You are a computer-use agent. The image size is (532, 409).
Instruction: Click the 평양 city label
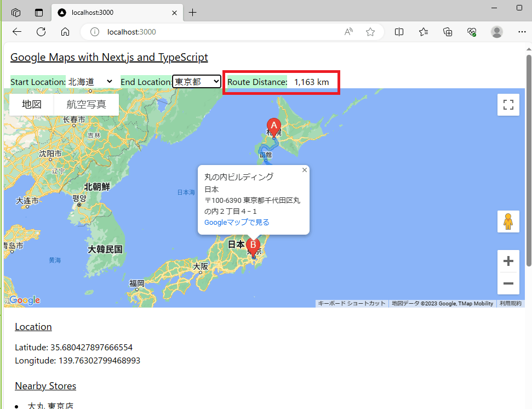[x=79, y=198]
